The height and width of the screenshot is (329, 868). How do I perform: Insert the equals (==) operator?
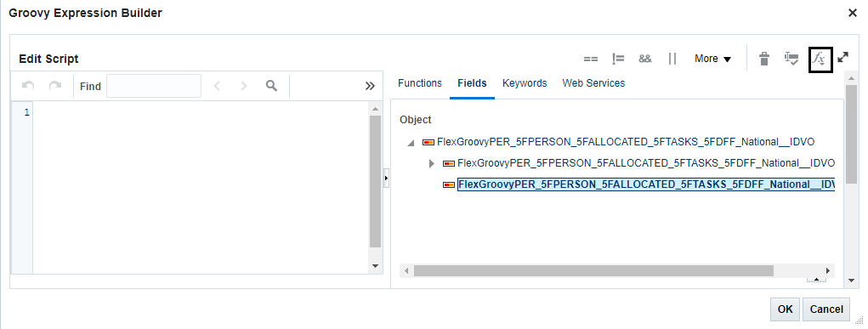pos(591,59)
